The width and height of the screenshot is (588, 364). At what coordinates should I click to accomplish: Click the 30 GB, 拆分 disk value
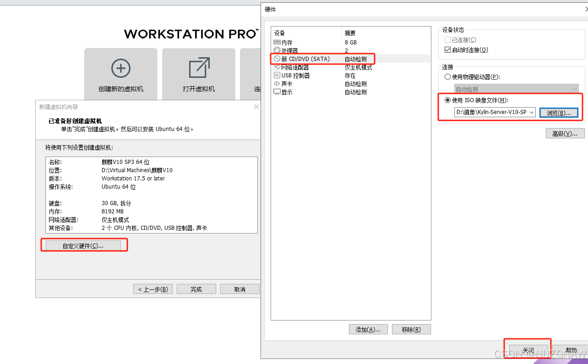[117, 203]
